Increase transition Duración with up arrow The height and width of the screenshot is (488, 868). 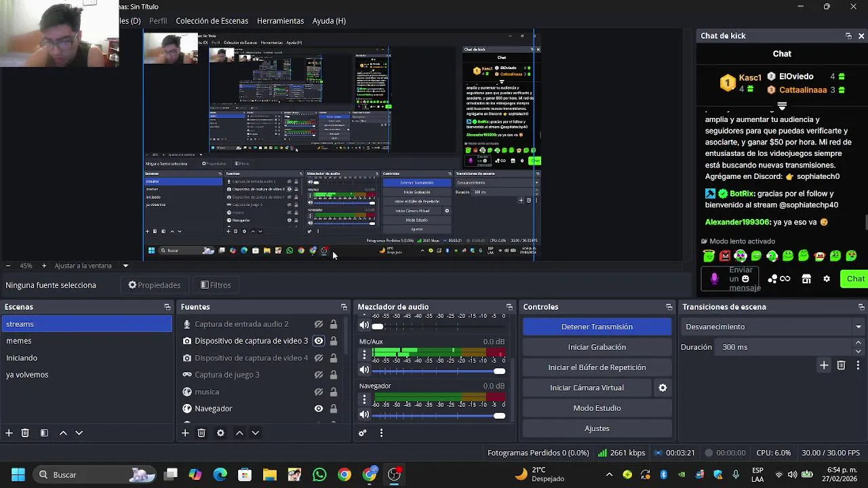pos(858,344)
